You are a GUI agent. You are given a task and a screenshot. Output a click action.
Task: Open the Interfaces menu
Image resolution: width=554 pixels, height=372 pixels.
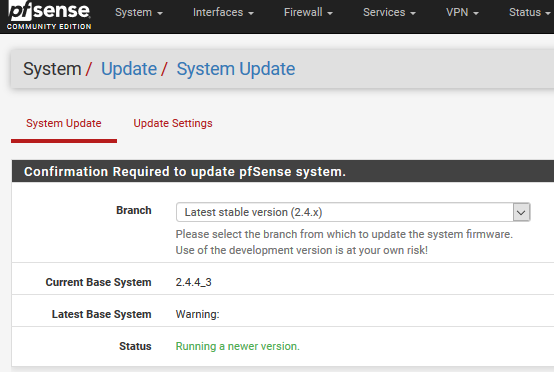click(223, 12)
